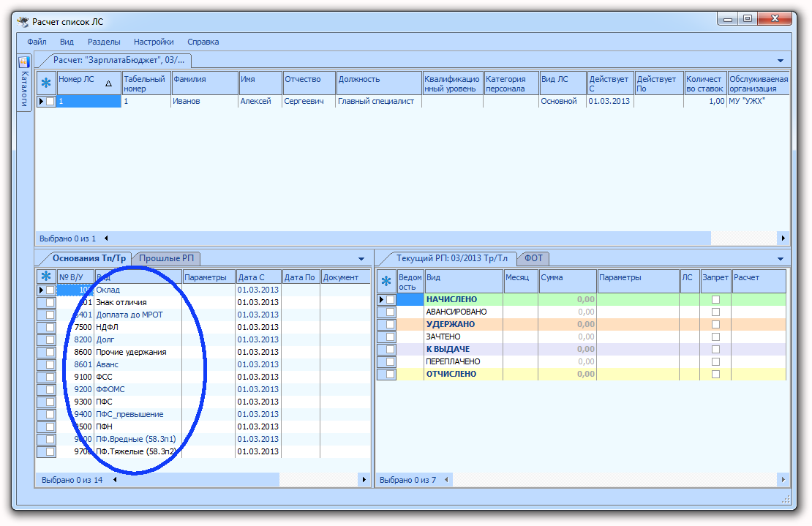The image size is (812, 526).
Task: Click the Документ column header
Action: (345, 277)
